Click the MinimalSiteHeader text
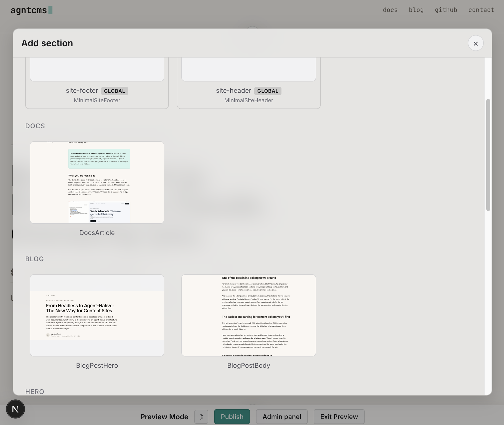The image size is (504, 425). click(x=249, y=100)
